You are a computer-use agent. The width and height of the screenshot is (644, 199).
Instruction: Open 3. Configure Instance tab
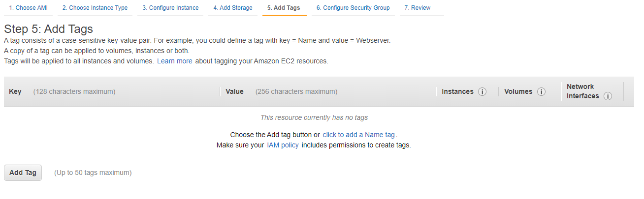pyautogui.click(x=170, y=8)
